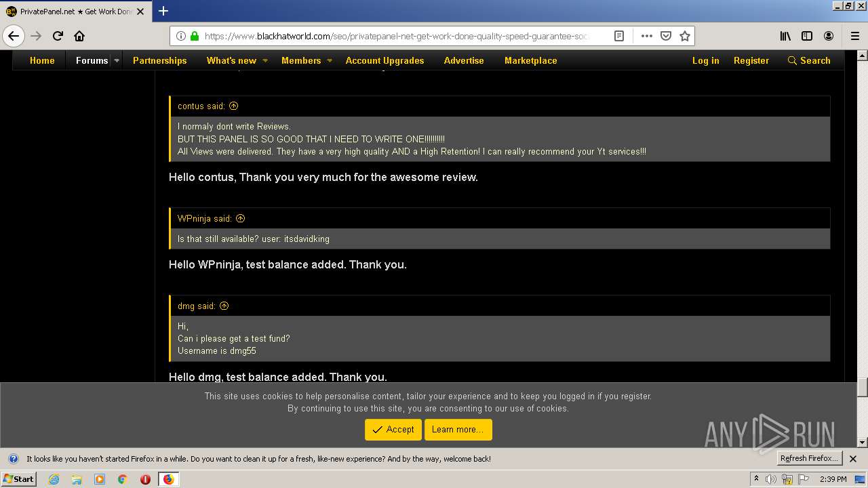This screenshot has height=488, width=868.
Task: Open the Firefox home page icon
Action: pyautogui.click(x=79, y=36)
